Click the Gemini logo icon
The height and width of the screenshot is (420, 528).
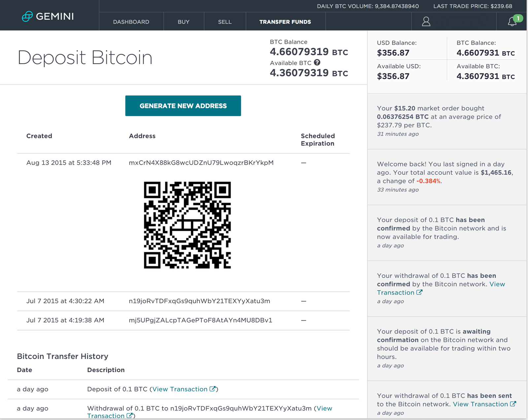[x=27, y=16]
